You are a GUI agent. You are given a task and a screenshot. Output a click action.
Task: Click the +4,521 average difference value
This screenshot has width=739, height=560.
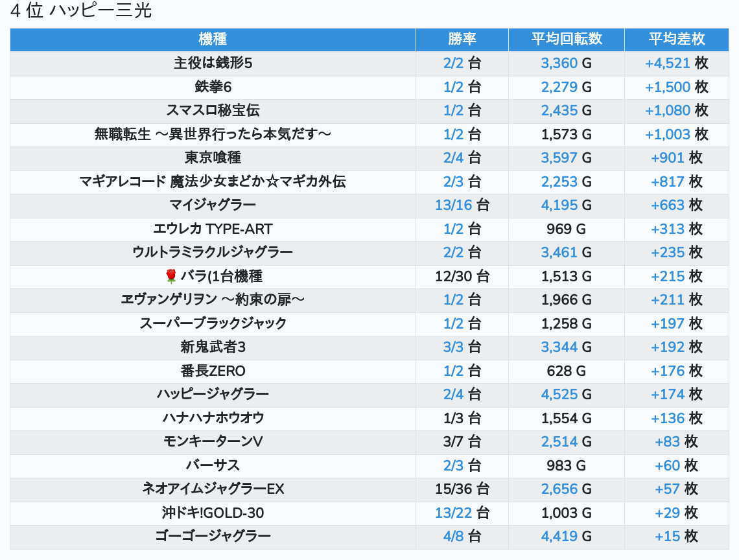[x=668, y=64]
